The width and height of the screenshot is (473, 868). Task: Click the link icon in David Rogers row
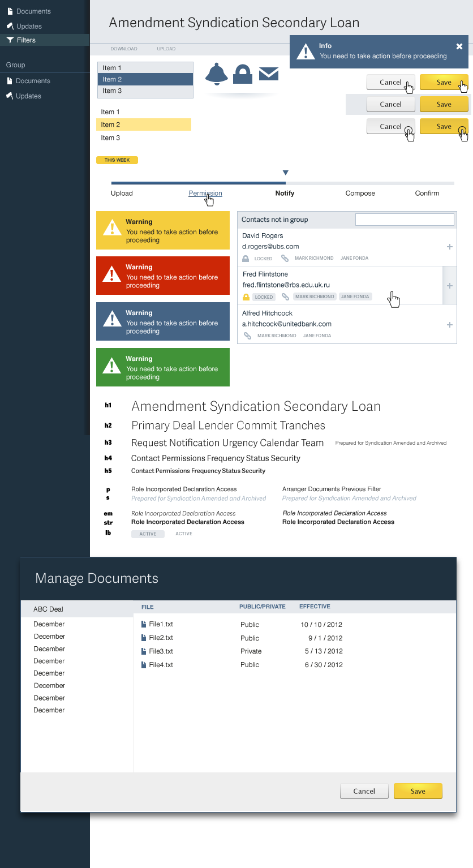coord(285,258)
